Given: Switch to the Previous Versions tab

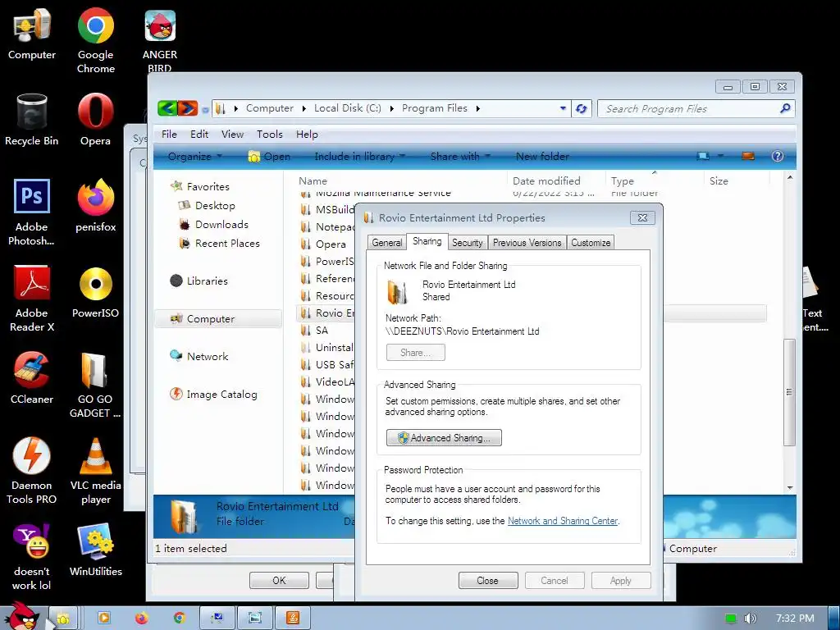Looking at the screenshot, I should [x=527, y=243].
